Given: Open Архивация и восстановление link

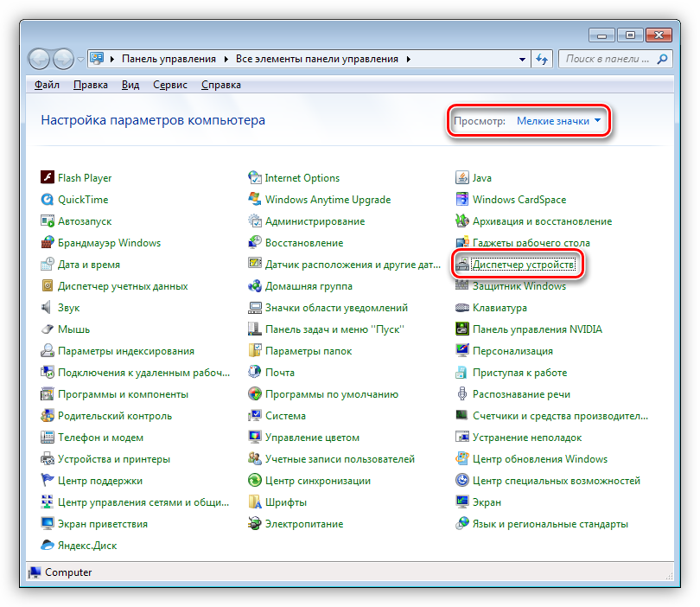Looking at the screenshot, I should click(543, 221).
